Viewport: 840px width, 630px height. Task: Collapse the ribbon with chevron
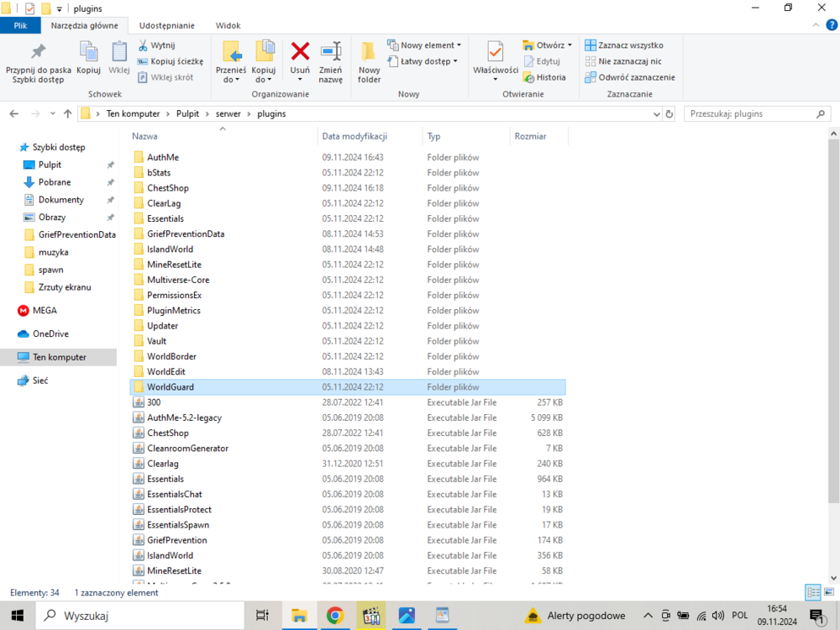click(x=816, y=25)
